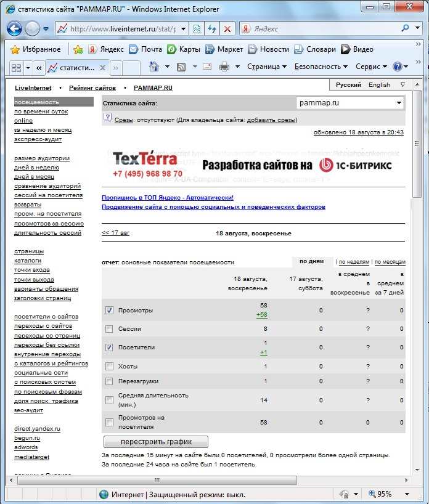Click the Quick Tabs grid icon
This screenshot has height=504, width=429.
click(16, 68)
